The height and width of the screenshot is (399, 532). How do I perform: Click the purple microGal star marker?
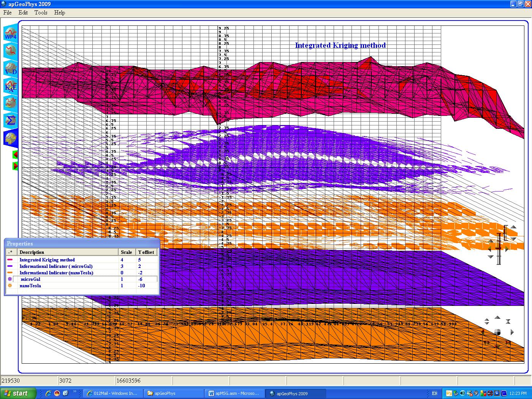point(10,279)
